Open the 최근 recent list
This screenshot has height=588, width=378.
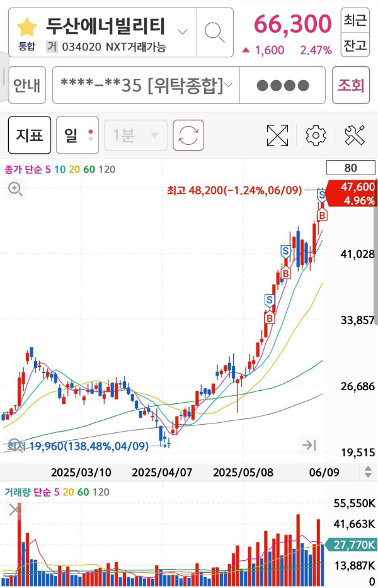(x=355, y=20)
